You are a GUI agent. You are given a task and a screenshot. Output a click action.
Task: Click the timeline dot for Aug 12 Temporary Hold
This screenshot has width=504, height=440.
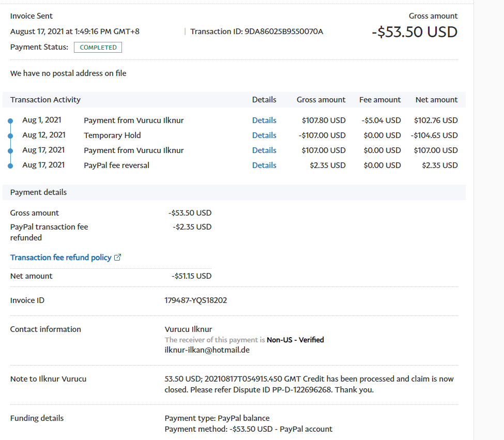pyautogui.click(x=10, y=135)
